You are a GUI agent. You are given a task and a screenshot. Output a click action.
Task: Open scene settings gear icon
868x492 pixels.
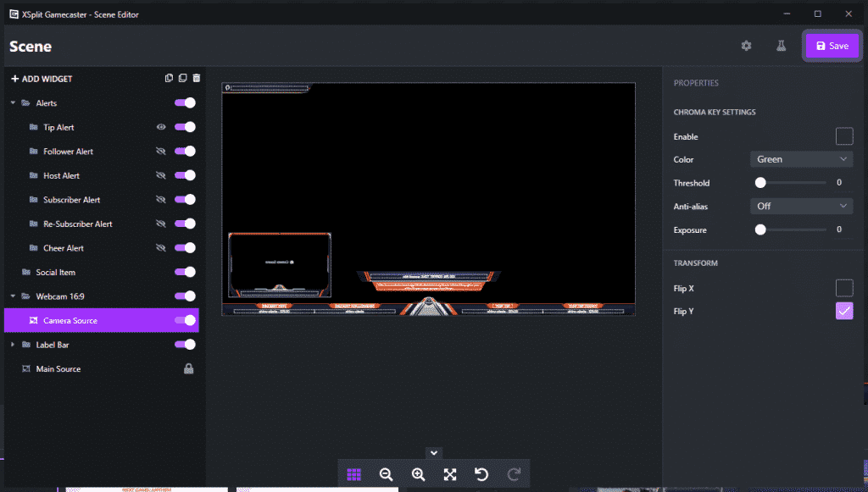(x=746, y=46)
